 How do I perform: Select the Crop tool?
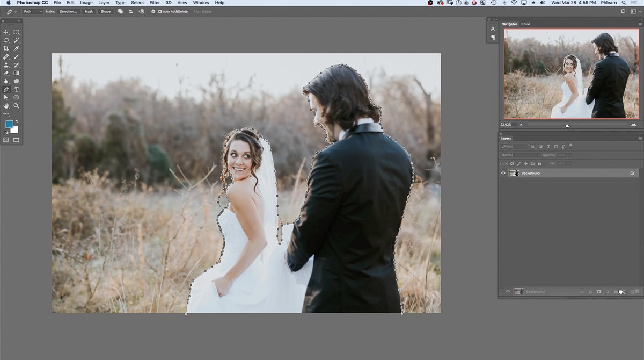pos(6,48)
